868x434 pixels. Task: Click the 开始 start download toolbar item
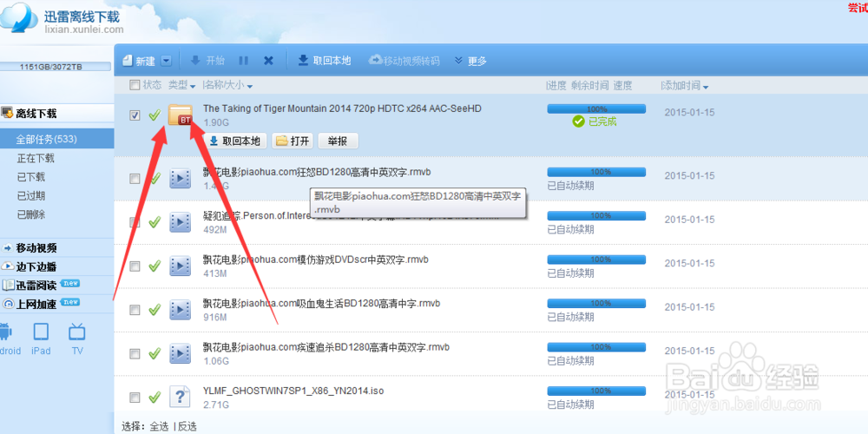point(207,61)
